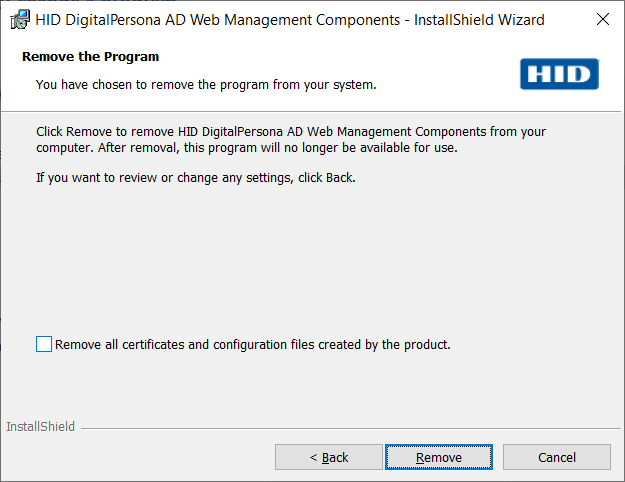This screenshot has height=482, width=625.
Task: Click the 'Remove the Program' heading
Action: click(90, 57)
